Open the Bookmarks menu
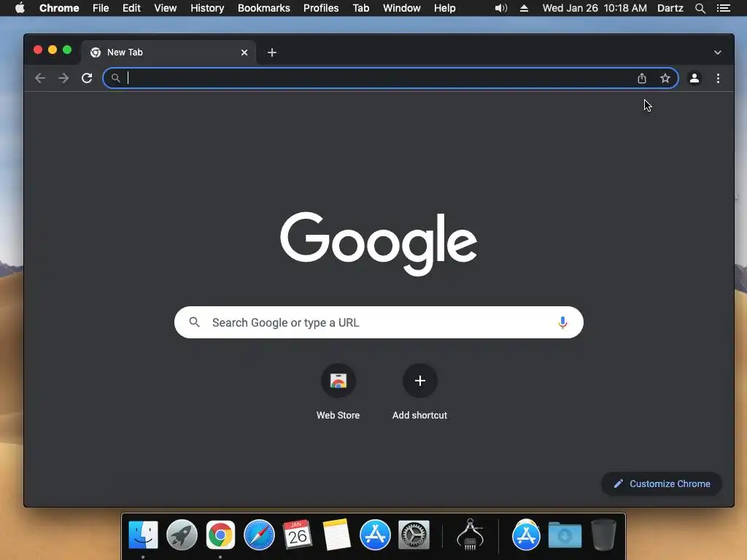The height and width of the screenshot is (560, 747). 264,8
